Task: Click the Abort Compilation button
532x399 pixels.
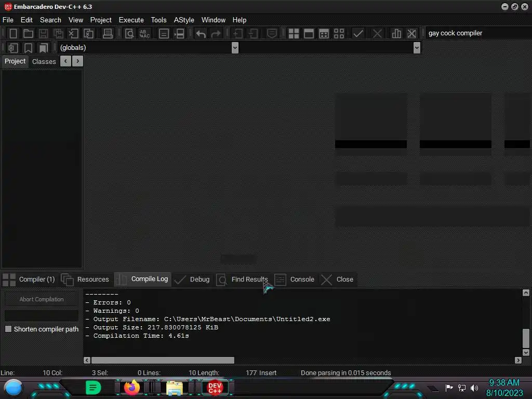Action: click(42, 299)
